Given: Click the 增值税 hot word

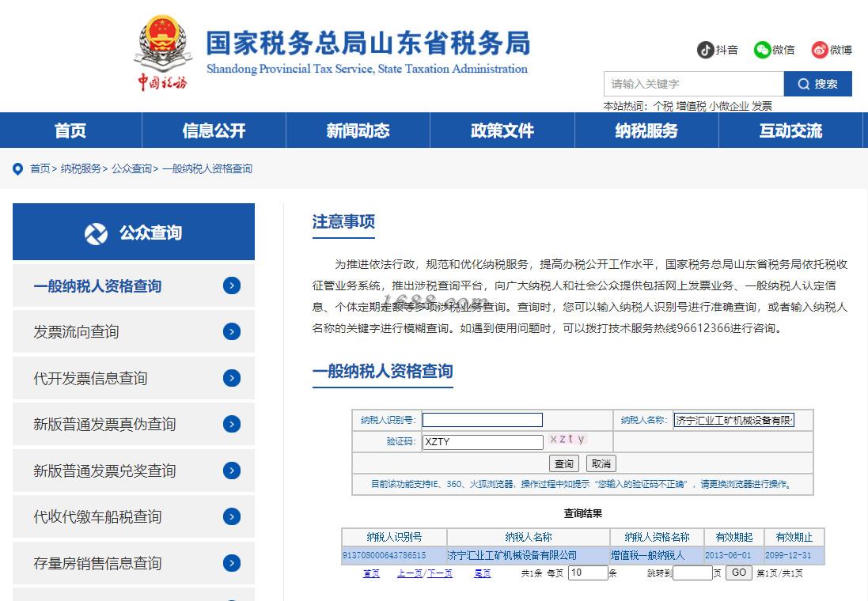Looking at the screenshot, I should tap(691, 106).
